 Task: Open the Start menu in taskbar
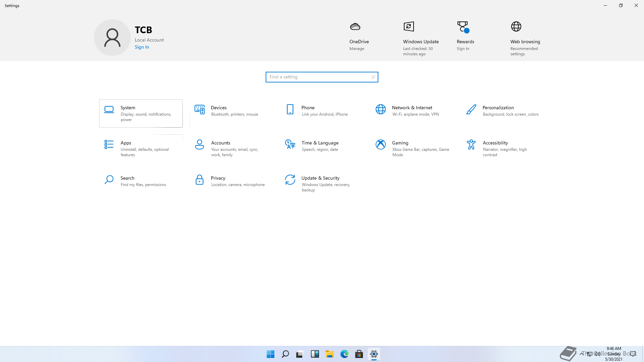[270, 354]
